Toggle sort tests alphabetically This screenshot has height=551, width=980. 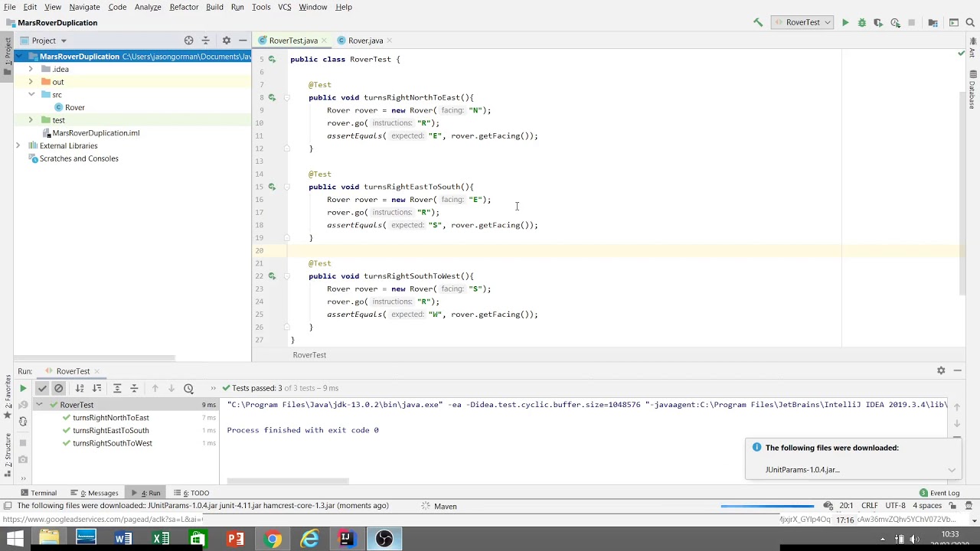pyautogui.click(x=80, y=388)
